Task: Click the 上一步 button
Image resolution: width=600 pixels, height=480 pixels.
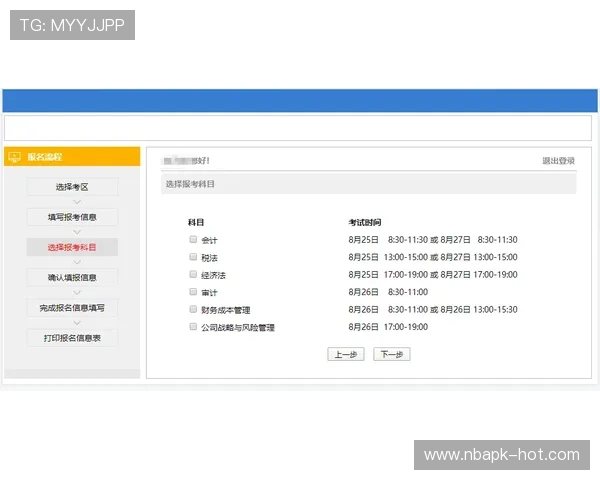Action: 346,354
